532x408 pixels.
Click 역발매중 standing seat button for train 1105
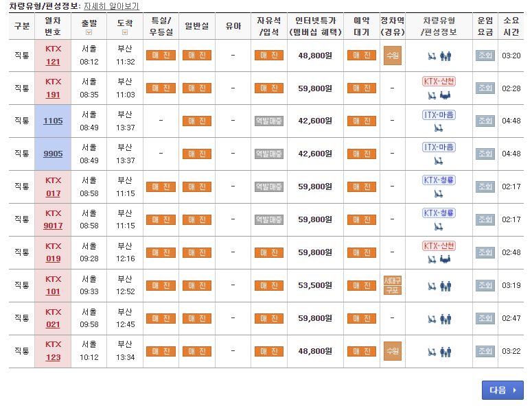point(268,121)
